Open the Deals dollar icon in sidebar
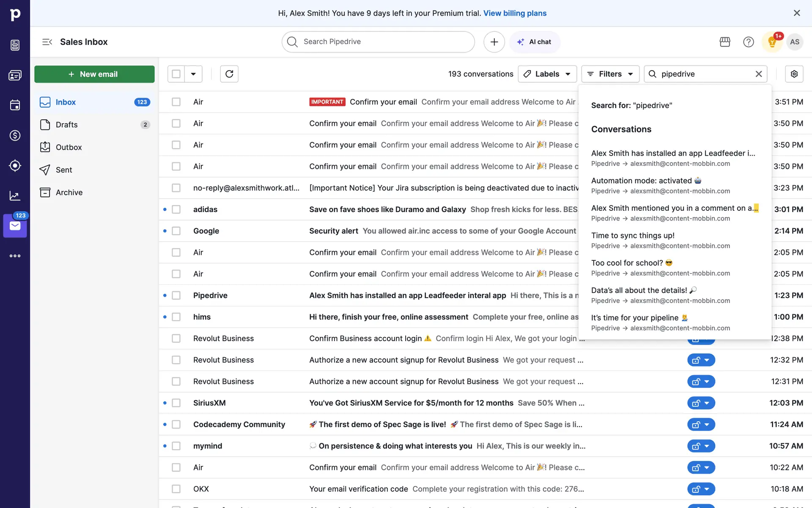Screen dimensions: 812x508 (15, 135)
